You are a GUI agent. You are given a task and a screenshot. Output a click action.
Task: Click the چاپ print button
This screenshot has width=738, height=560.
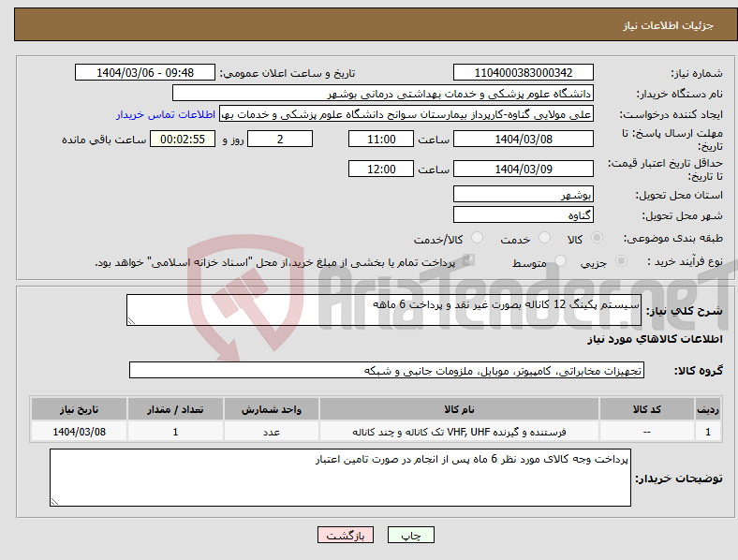tap(411, 535)
